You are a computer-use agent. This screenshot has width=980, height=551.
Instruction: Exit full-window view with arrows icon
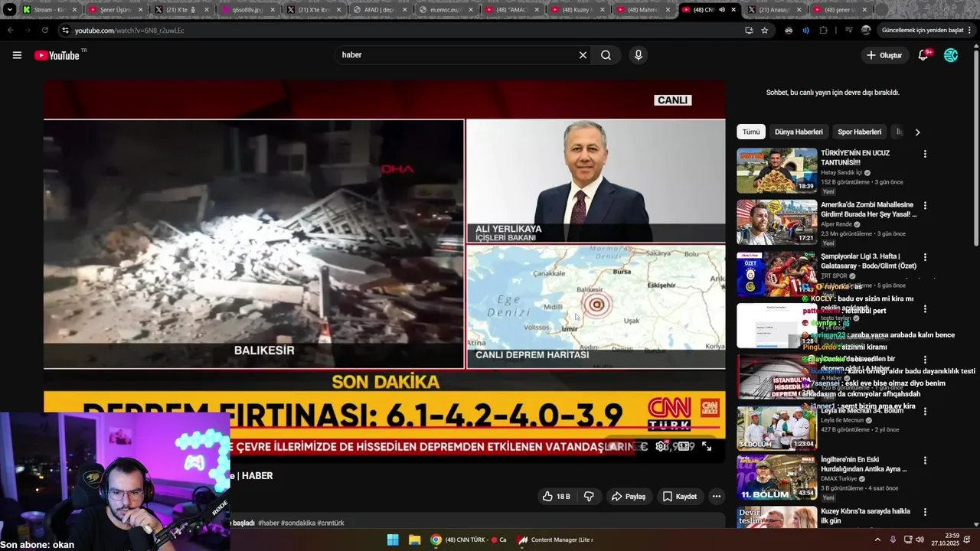707,446
